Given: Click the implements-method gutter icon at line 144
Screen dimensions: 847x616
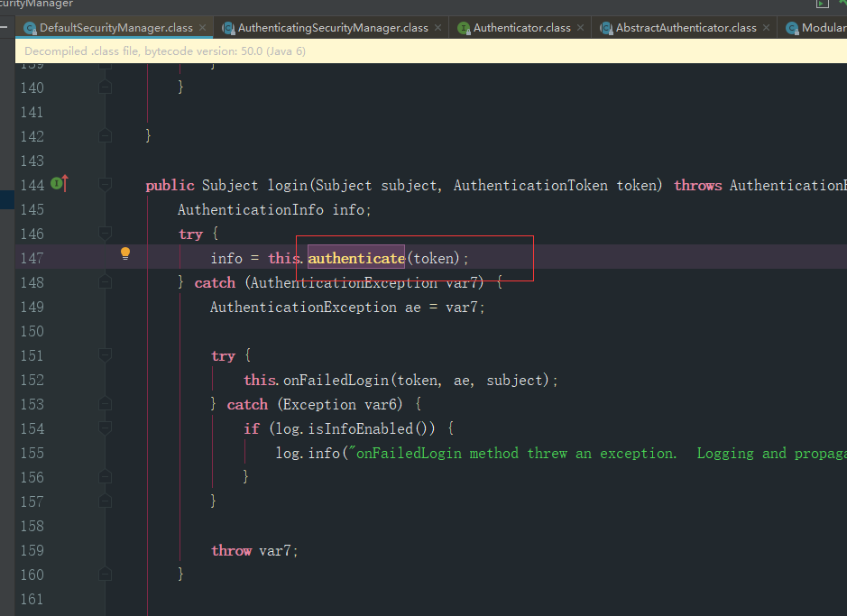Looking at the screenshot, I should (60, 184).
